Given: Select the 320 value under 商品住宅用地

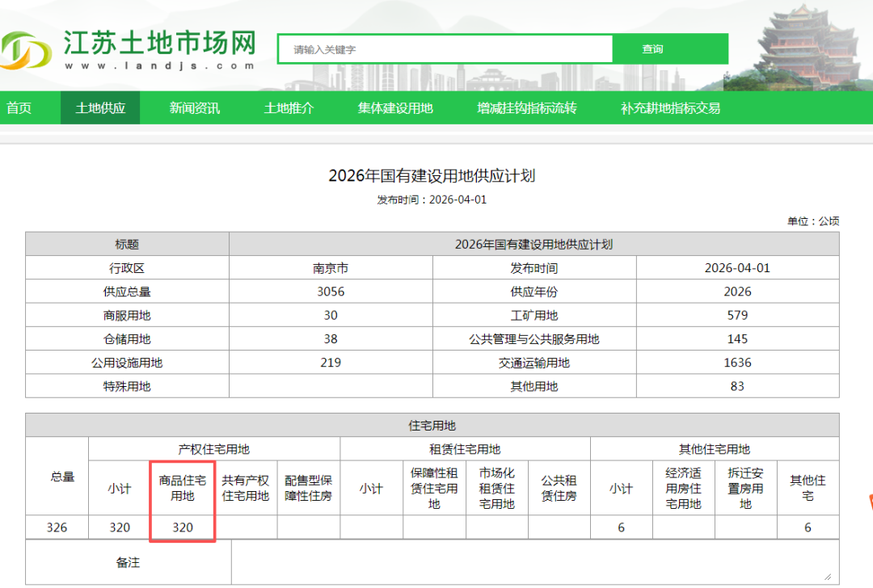Looking at the screenshot, I should point(183,527).
